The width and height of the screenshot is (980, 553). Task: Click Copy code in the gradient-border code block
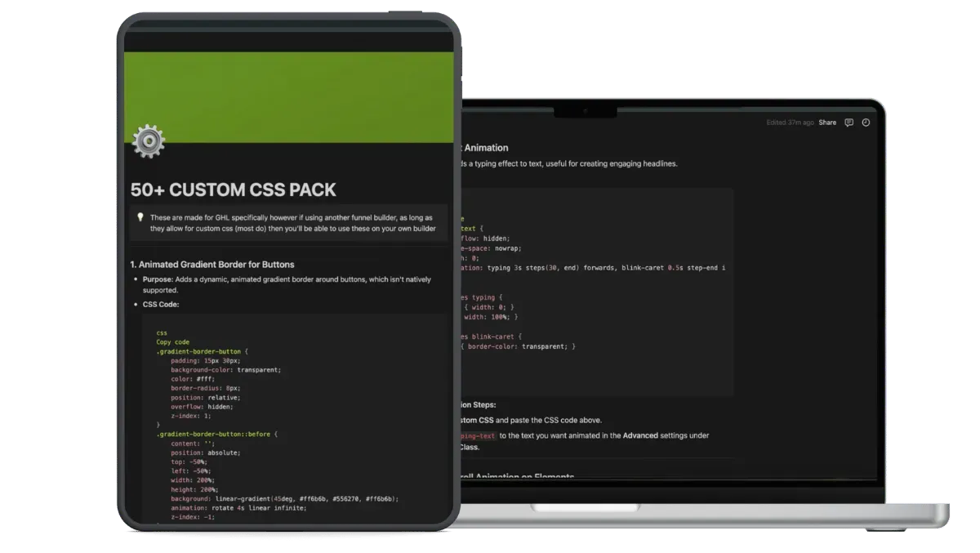pos(173,342)
